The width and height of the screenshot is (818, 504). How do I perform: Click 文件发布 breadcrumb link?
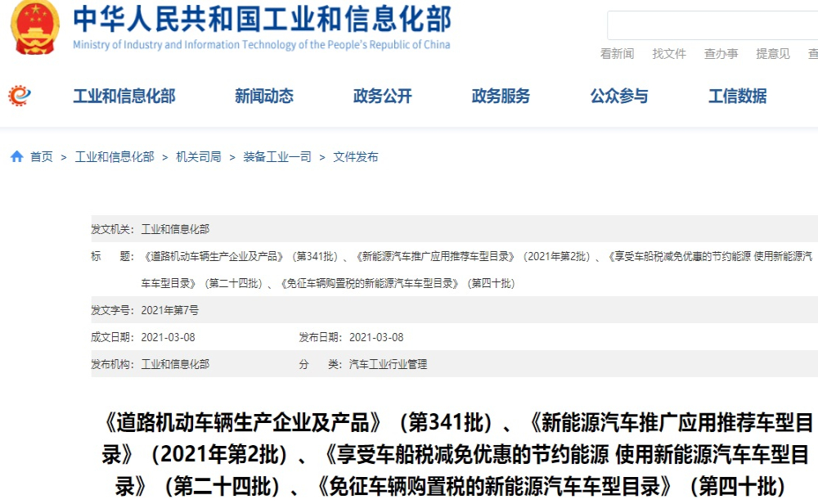point(356,156)
